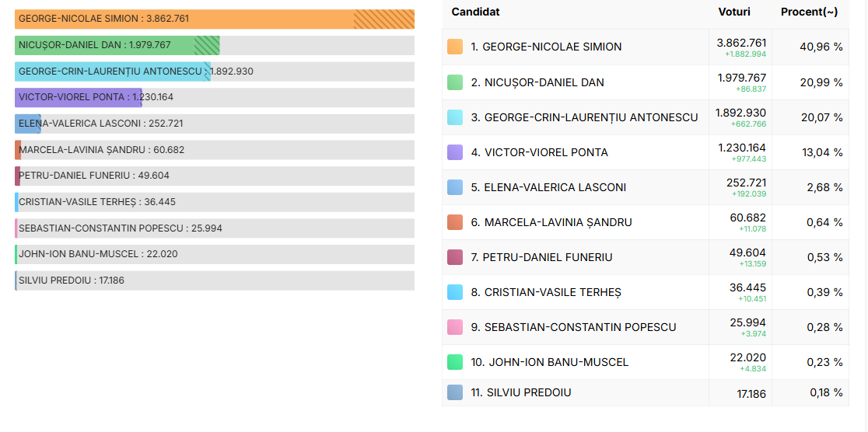This screenshot has height=432, width=868.
Task: Click purple swatch for Victor-Viorel Ponta
Action: pyautogui.click(x=454, y=152)
